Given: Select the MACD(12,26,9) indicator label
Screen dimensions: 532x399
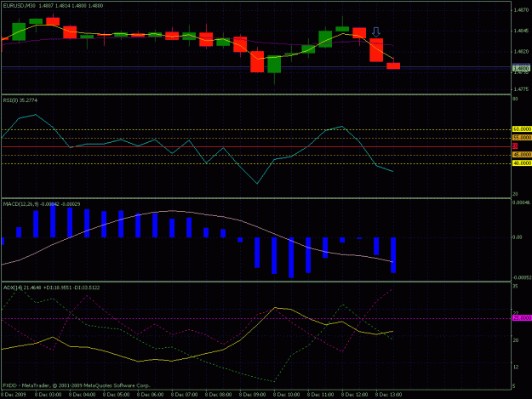Looking at the screenshot, I should 42,204.
